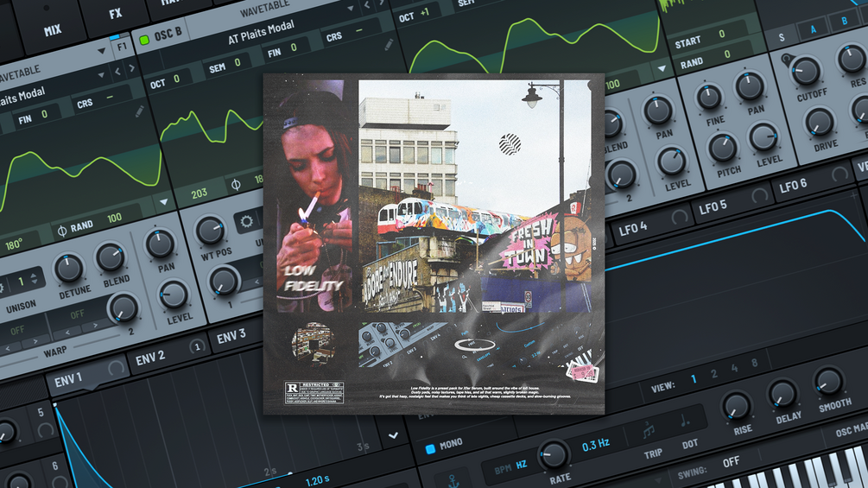Go to next wavetable in oscillator left of OSC B
The image size is (868, 488).
(131, 68)
